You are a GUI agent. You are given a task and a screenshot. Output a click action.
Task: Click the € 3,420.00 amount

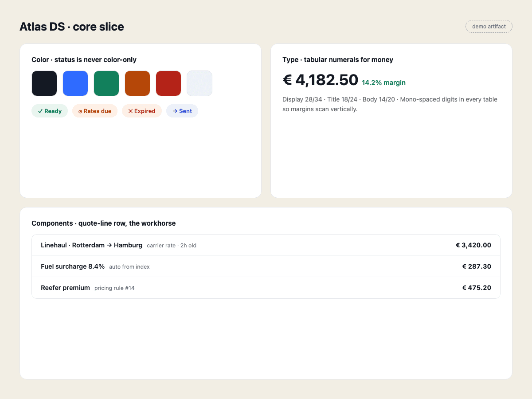473,245
